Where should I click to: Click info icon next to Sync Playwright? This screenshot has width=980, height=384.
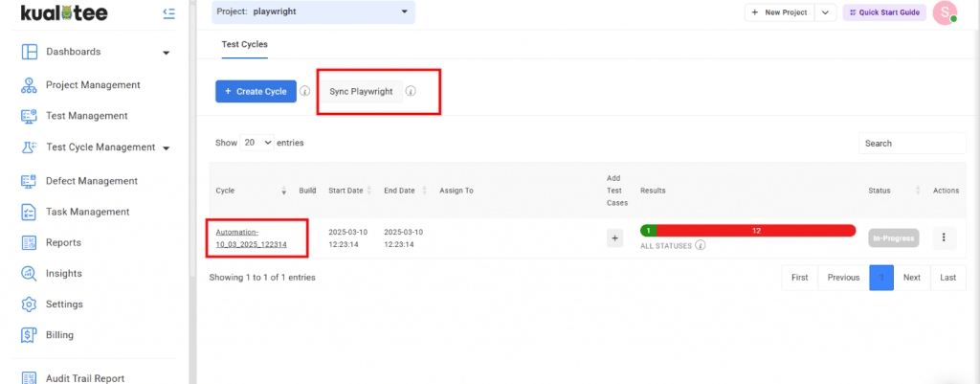411,91
